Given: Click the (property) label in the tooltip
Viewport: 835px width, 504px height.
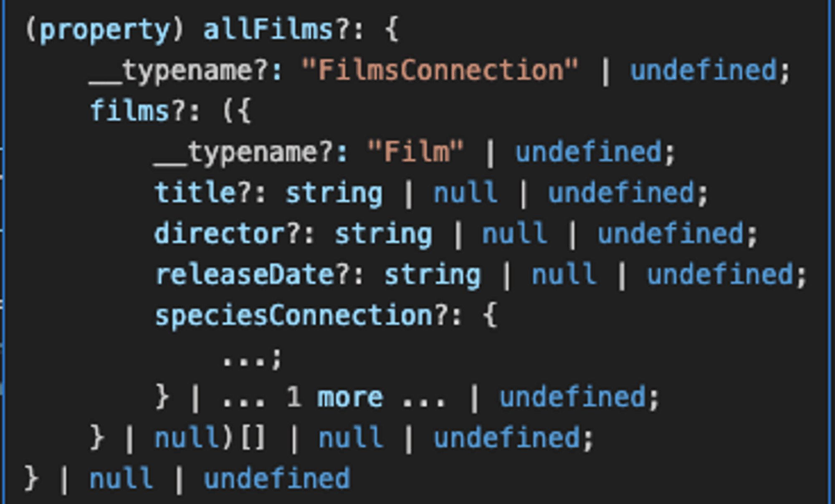Looking at the screenshot, I should point(104,30).
